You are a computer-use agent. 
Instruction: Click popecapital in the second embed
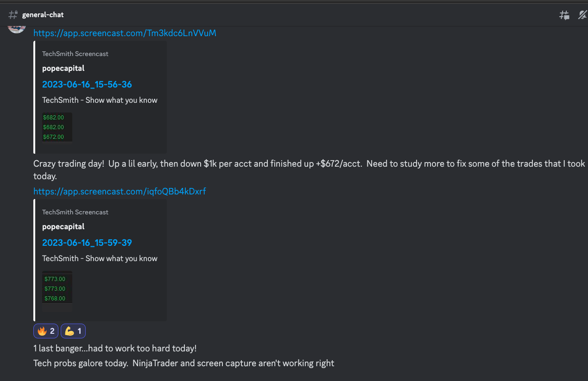63,226
